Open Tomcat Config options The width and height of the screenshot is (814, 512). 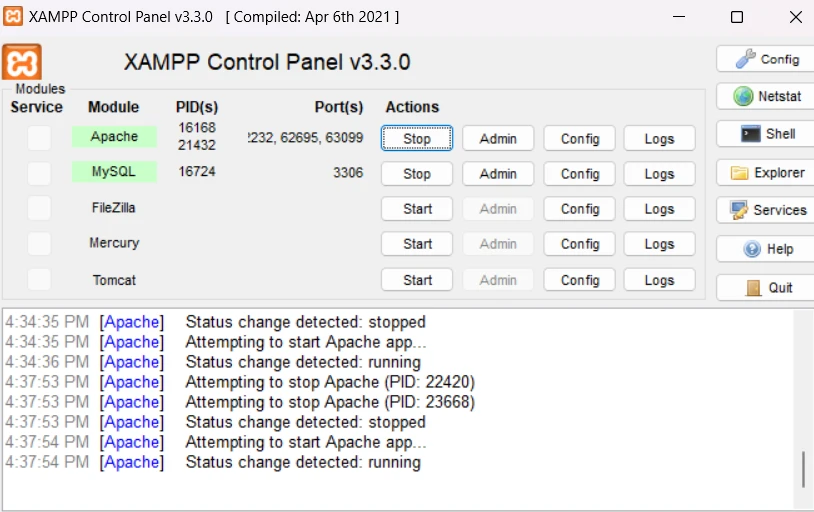pos(580,280)
